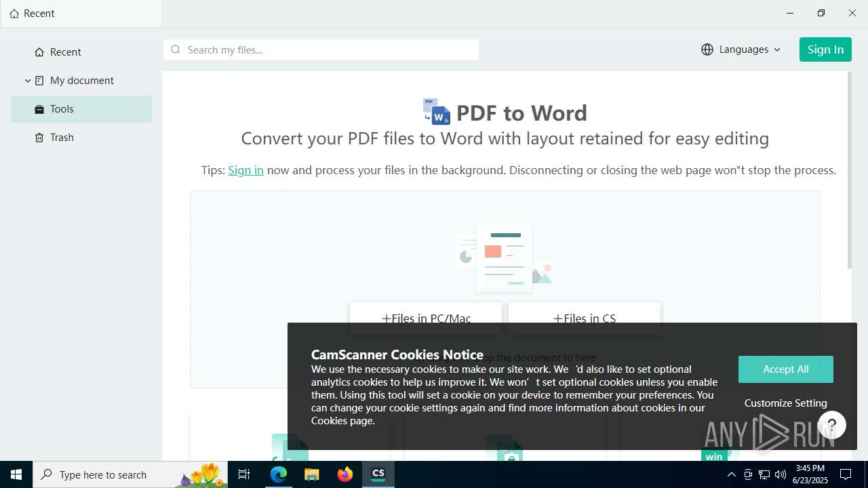The height and width of the screenshot is (488, 868).
Task: Click the page vertical scrollbar
Action: click(848, 171)
